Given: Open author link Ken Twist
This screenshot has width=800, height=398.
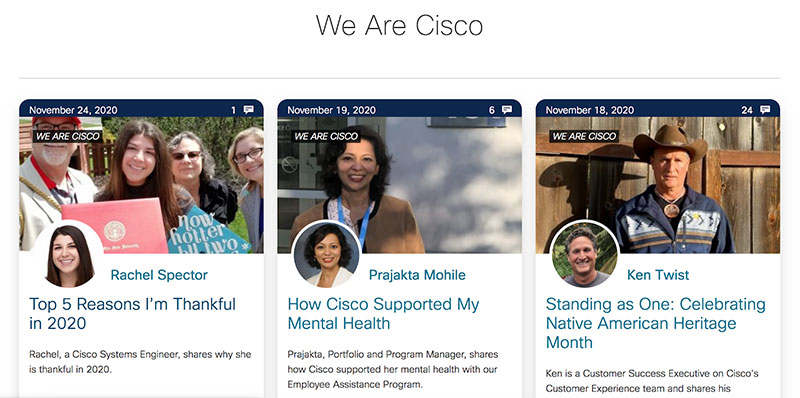Looking at the screenshot, I should pos(658,275).
